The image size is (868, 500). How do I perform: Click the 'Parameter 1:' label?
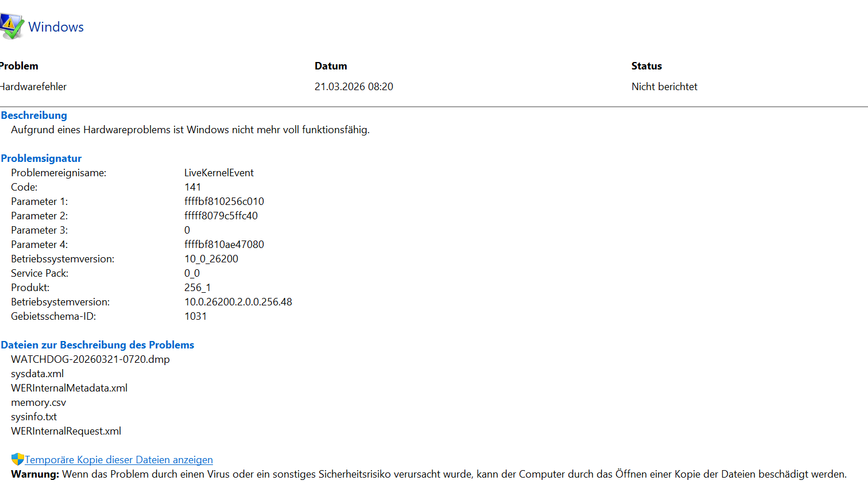pyautogui.click(x=39, y=201)
